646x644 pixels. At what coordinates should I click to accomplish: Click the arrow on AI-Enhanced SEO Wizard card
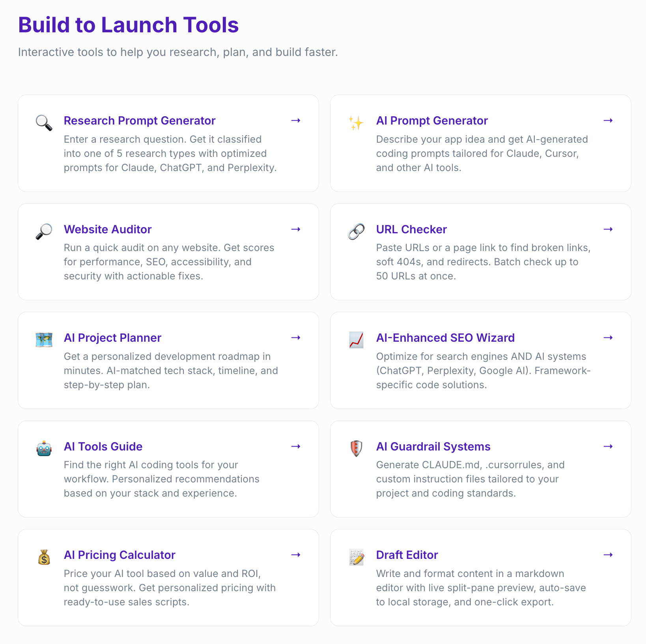point(608,338)
